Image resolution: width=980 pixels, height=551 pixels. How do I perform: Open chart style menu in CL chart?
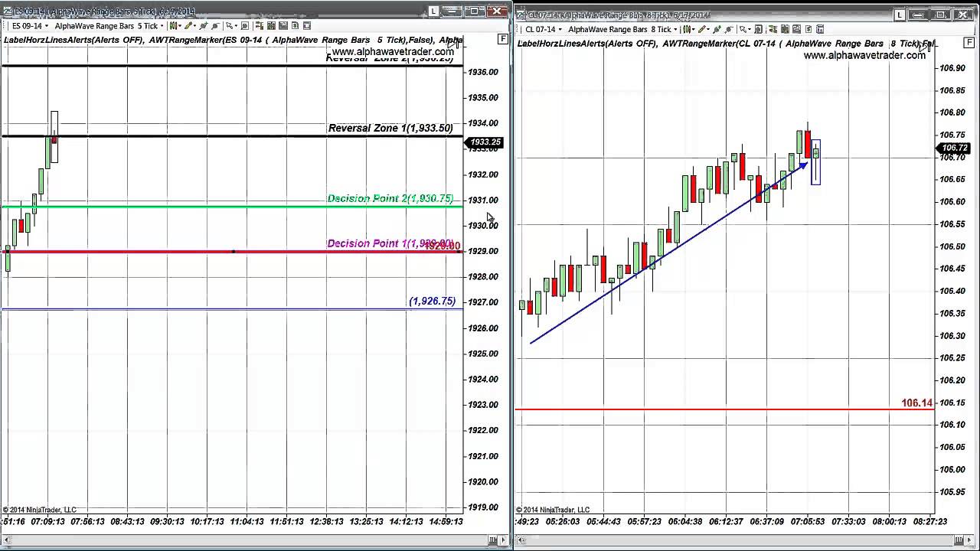pos(687,29)
